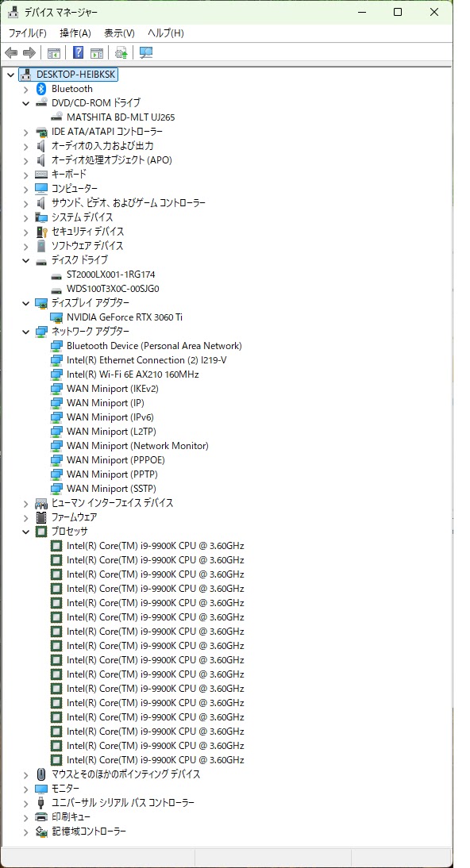This screenshot has width=470, height=868.
Task: Click the ファームウェア chip icon
Action: click(41, 517)
